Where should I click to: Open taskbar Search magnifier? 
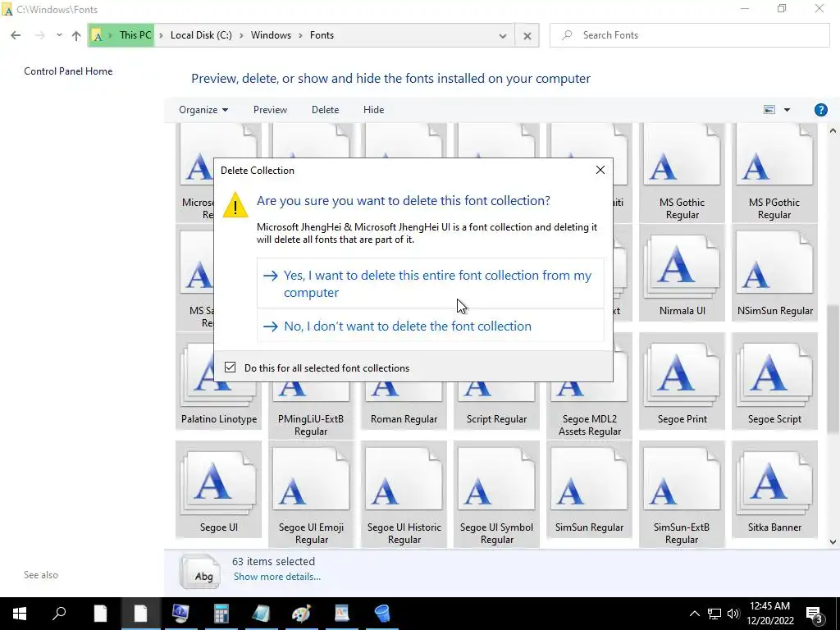pos(59,614)
